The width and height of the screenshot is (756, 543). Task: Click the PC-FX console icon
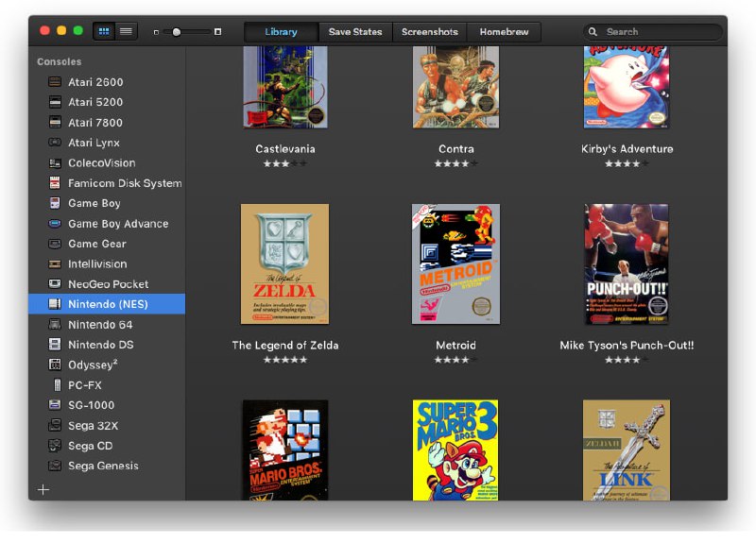click(56, 385)
